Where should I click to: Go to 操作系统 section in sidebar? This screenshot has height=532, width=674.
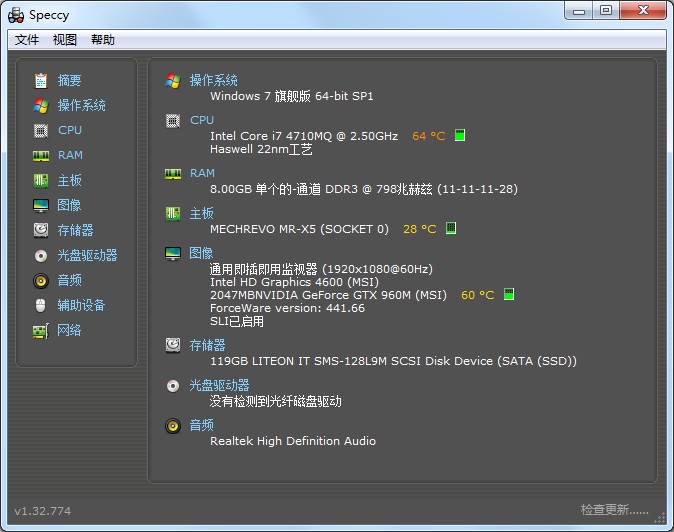(x=82, y=105)
